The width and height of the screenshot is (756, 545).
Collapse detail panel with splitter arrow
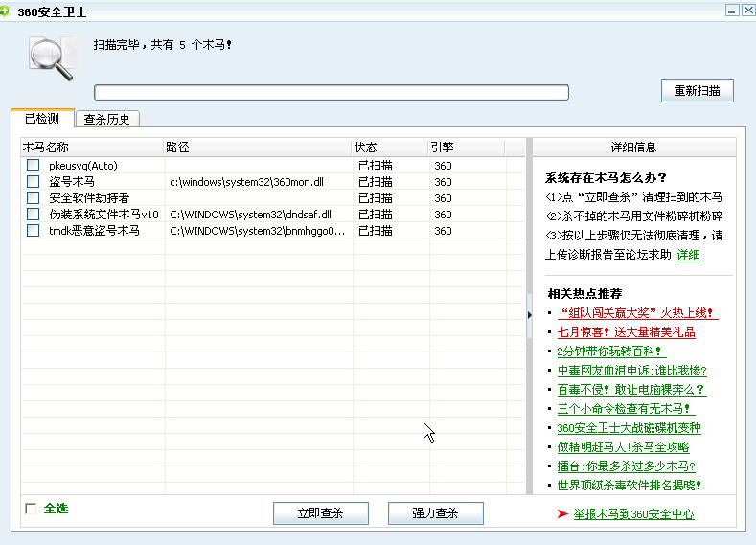(530, 315)
